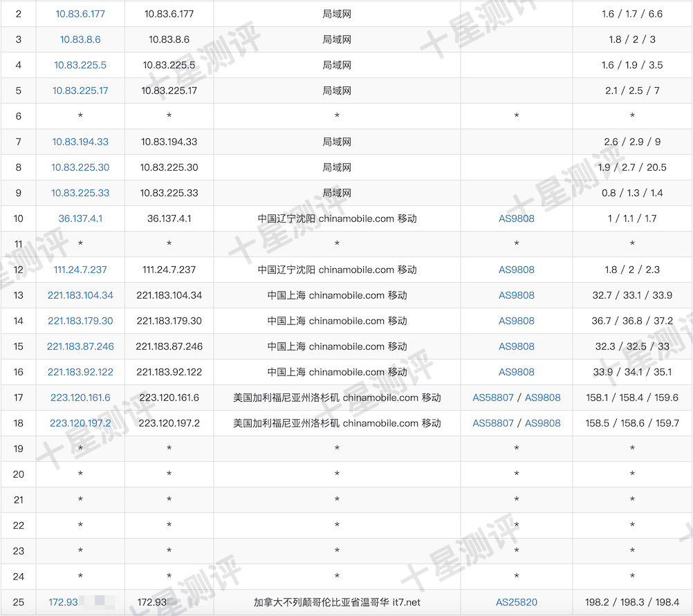The width and height of the screenshot is (693, 616).
Task: Open the AS9808 link in hop 10
Action: point(516,218)
